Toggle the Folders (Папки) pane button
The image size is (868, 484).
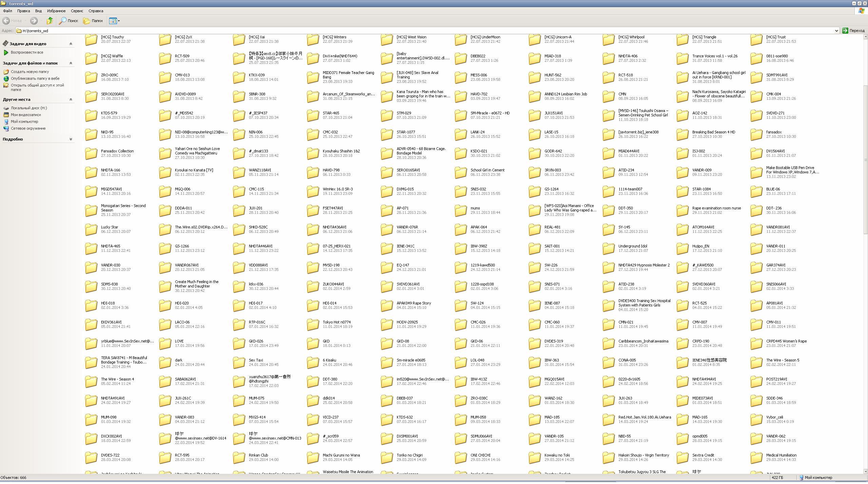[x=93, y=21]
